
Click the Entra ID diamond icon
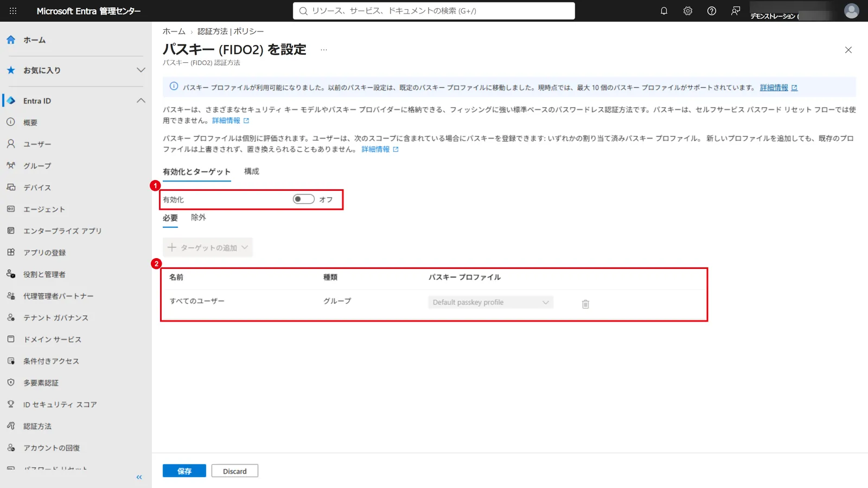click(x=11, y=100)
